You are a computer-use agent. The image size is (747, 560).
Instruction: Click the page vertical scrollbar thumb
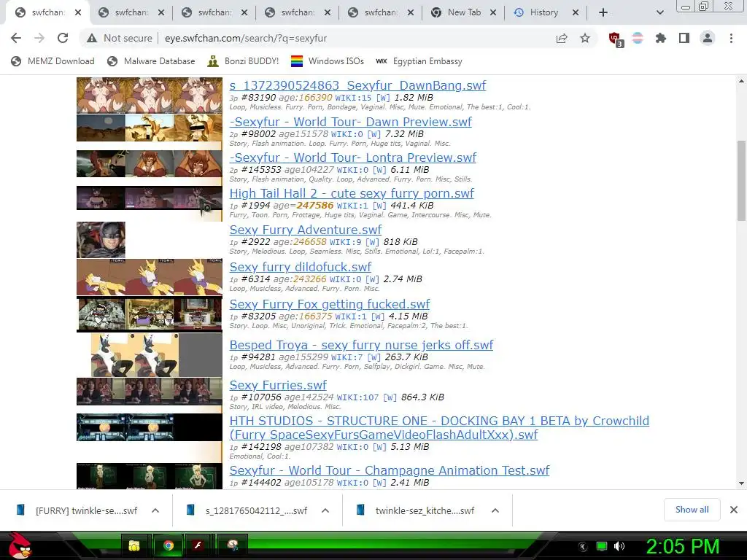pos(741,181)
